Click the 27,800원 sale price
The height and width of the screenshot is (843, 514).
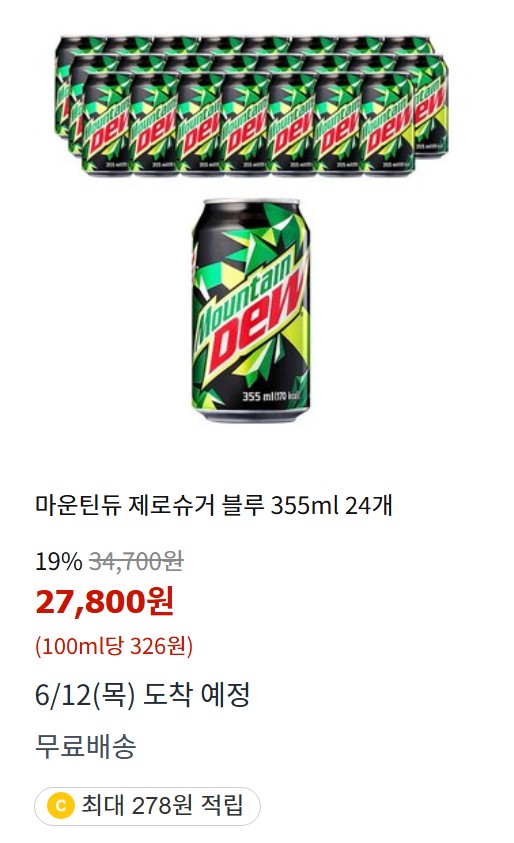coord(105,601)
